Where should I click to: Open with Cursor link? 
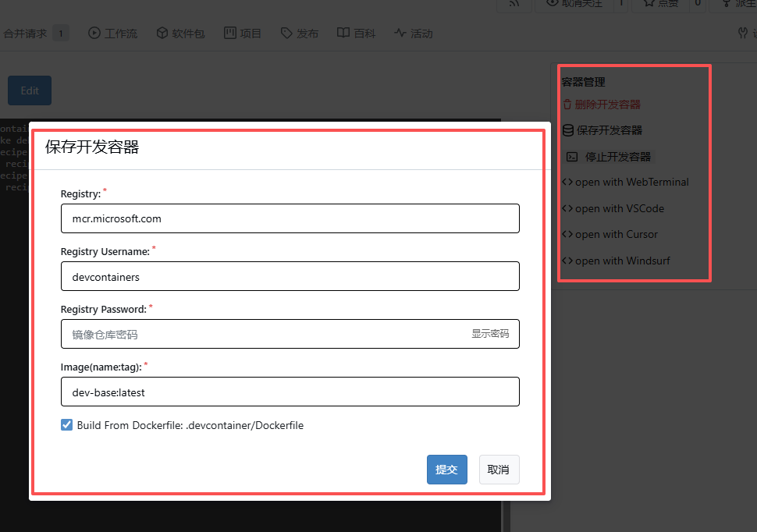(x=616, y=235)
